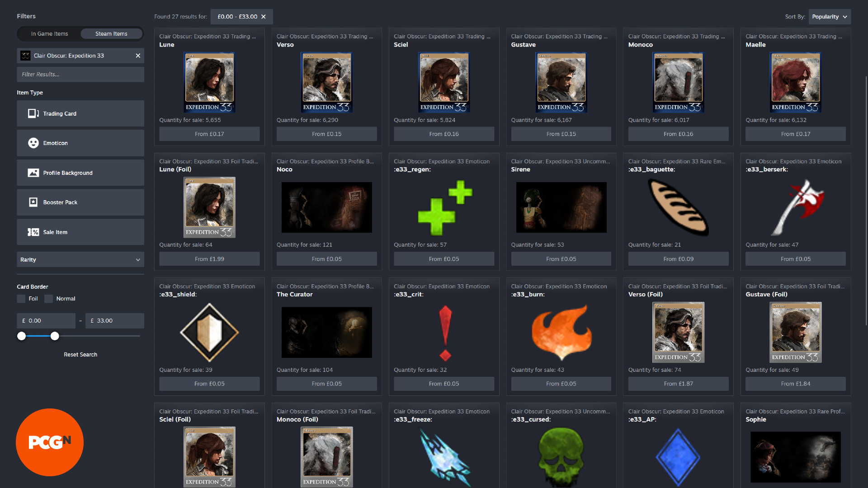The image size is (868, 488).
Task: Select the Sale Item type filter
Action: coord(80,232)
